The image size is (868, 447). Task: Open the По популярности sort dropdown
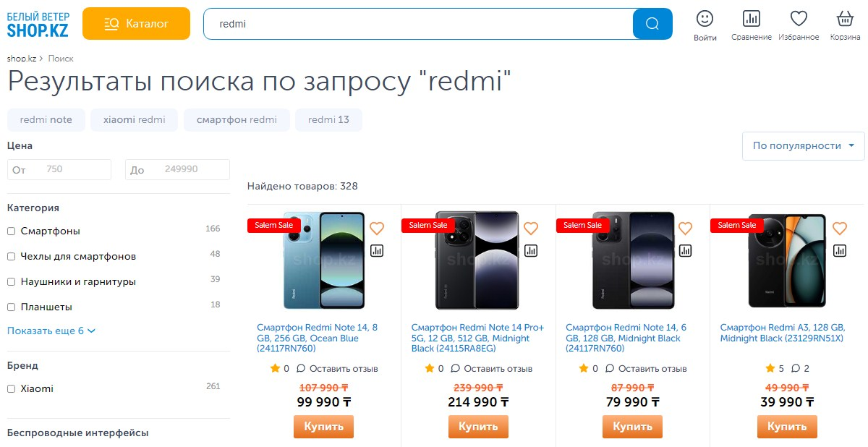803,146
